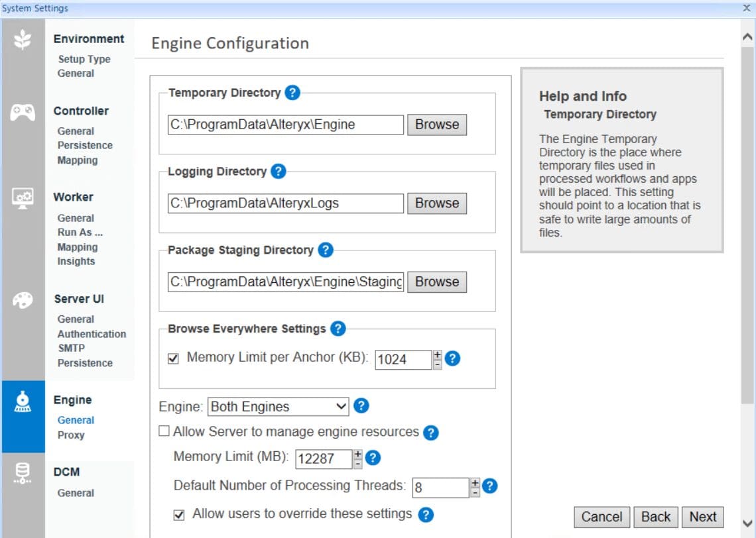Uncheck Memory Limit per Anchor
The image size is (756, 538).
[172, 358]
